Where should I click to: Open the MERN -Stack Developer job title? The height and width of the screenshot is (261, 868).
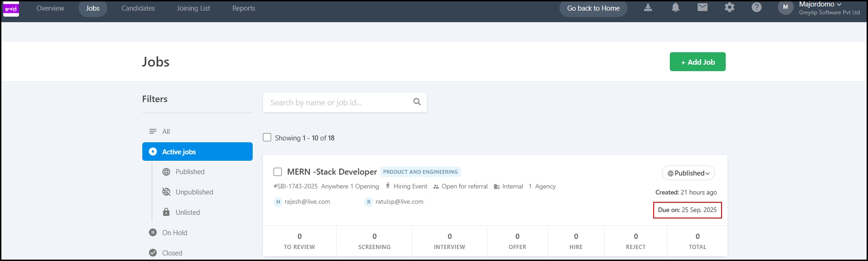click(332, 172)
